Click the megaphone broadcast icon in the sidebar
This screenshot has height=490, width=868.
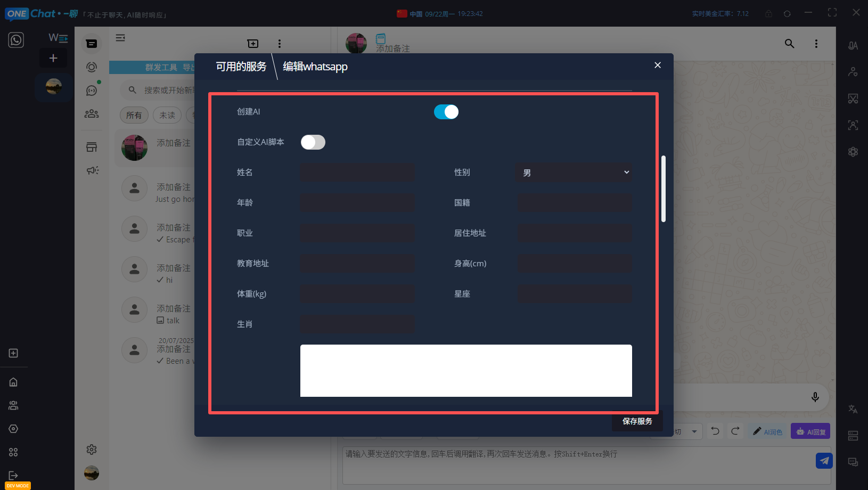click(x=92, y=170)
